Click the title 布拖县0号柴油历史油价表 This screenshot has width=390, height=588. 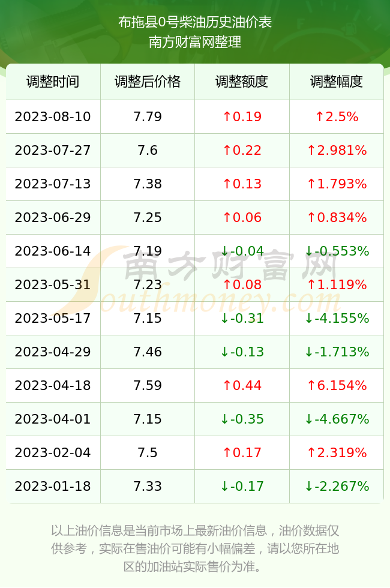click(x=195, y=22)
